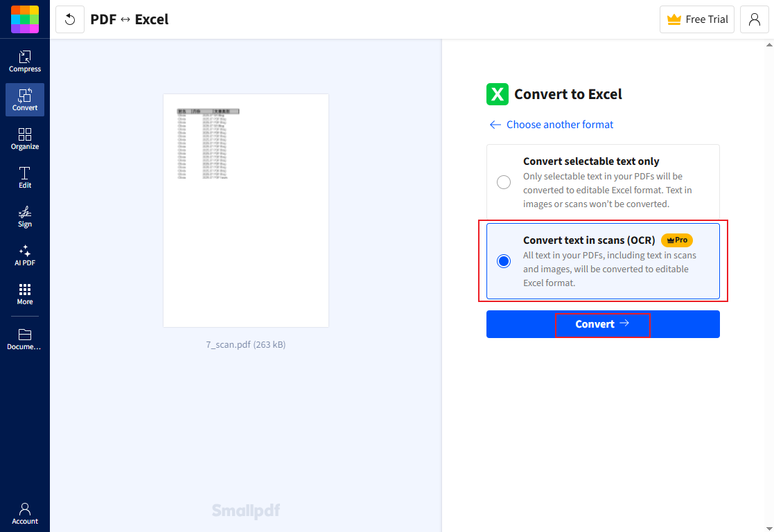Open the 7_scan.pdf thumbnail preview

(x=245, y=210)
